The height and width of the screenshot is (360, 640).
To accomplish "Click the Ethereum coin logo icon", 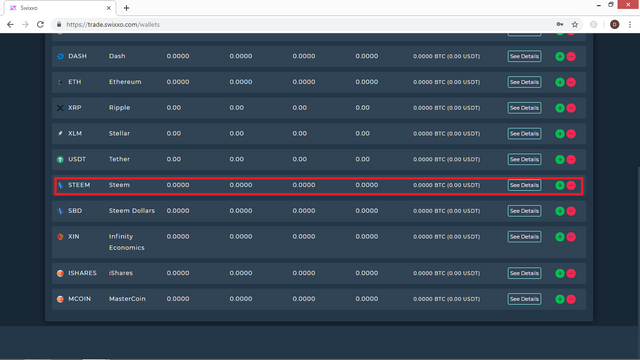I will (x=60, y=82).
